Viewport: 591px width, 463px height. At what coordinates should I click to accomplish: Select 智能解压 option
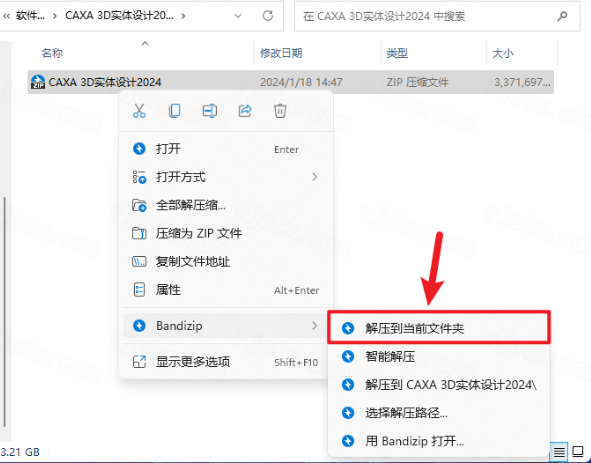[439, 357]
